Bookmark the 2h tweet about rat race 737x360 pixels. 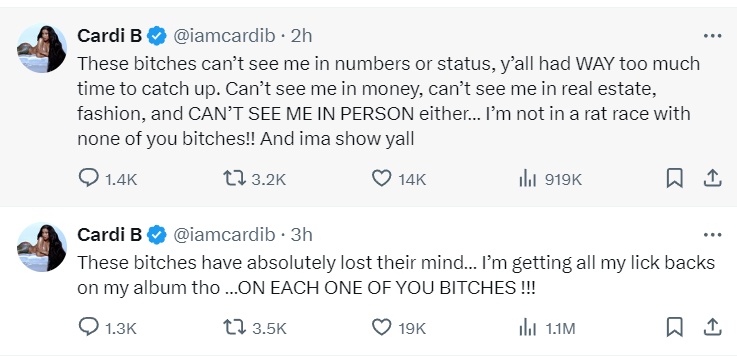[674, 179]
